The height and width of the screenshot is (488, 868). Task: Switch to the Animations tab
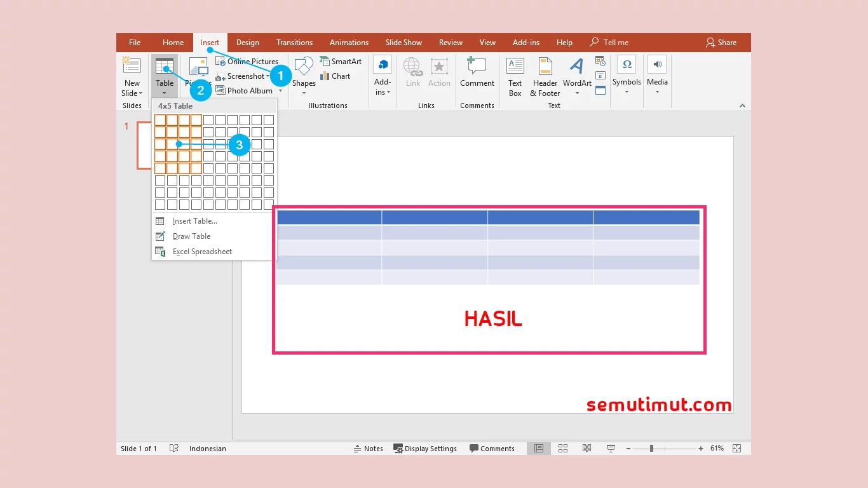pos(349,43)
